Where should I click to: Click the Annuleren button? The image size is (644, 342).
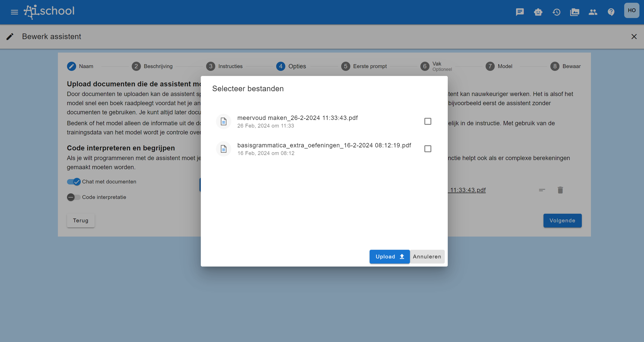click(x=427, y=257)
